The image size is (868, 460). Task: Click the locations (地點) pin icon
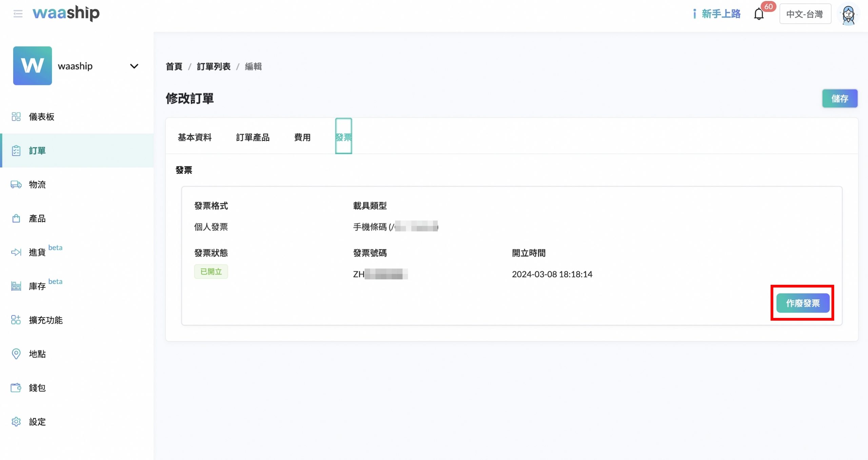pos(16,354)
